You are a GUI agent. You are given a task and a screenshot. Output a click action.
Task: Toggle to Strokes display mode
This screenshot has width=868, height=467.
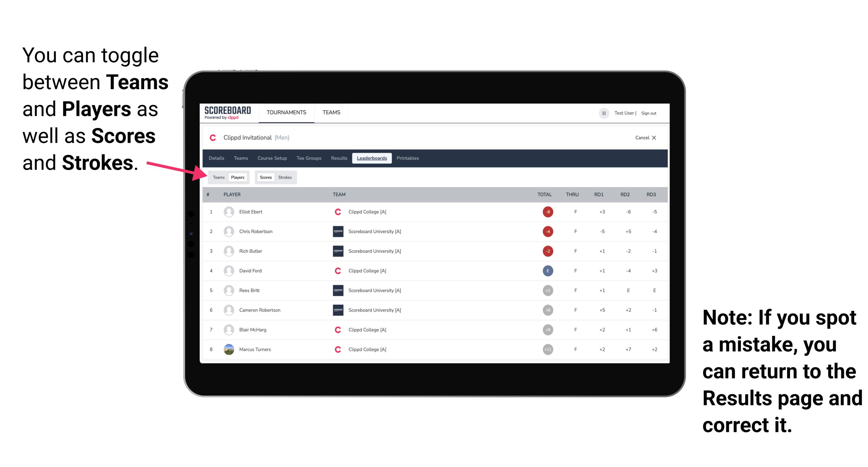tap(285, 177)
